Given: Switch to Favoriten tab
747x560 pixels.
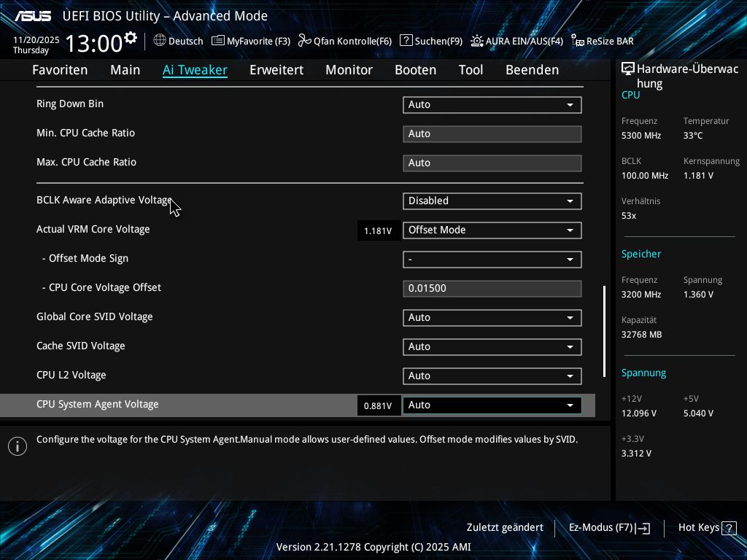Looking at the screenshot, I should pyautogui.click(x=60, y=70).
